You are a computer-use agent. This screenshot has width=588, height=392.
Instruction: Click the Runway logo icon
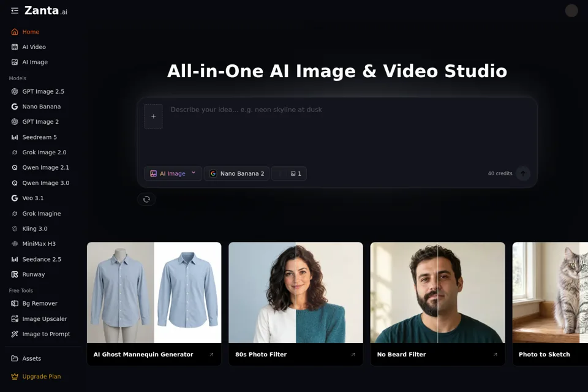point(15,274)
